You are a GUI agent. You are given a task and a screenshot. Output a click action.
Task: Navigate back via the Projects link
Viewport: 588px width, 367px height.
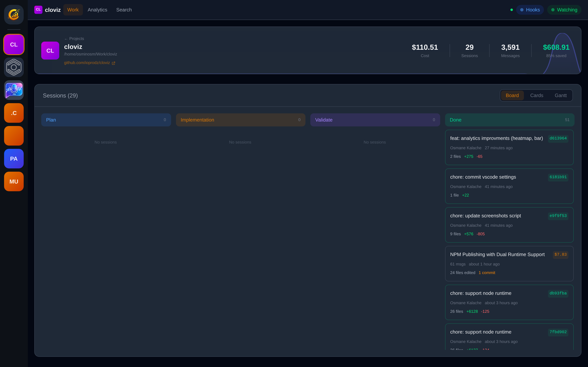[74, 38]
